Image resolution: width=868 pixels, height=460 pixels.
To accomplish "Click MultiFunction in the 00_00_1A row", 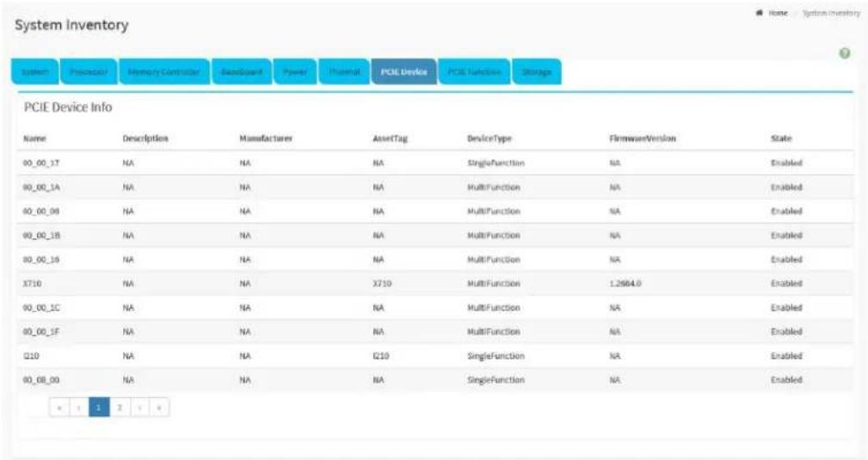I will pos(494,187).
